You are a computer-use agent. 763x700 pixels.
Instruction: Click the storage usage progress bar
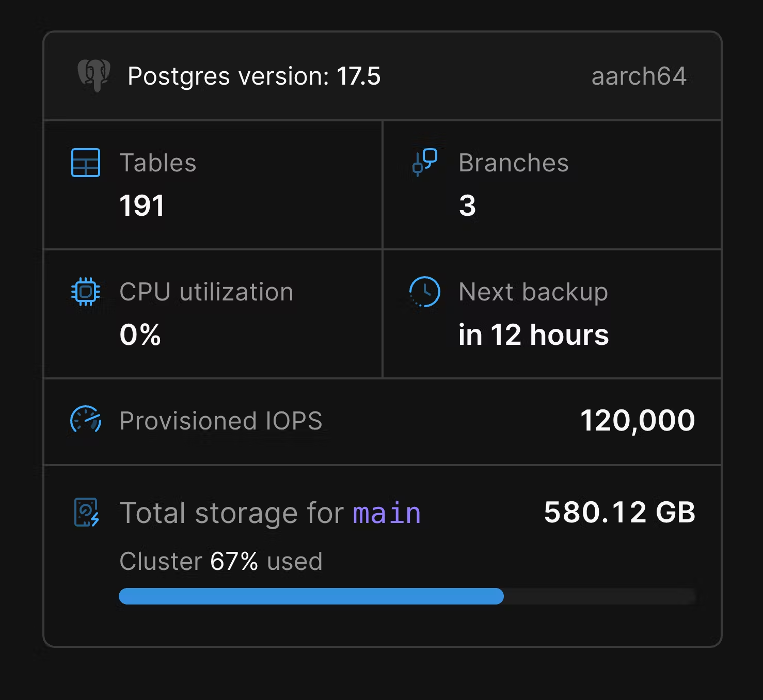pos(408,596)
